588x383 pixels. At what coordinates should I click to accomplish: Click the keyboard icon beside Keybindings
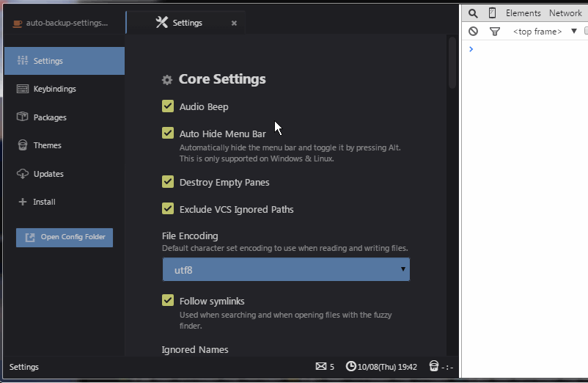click(23, 89)
